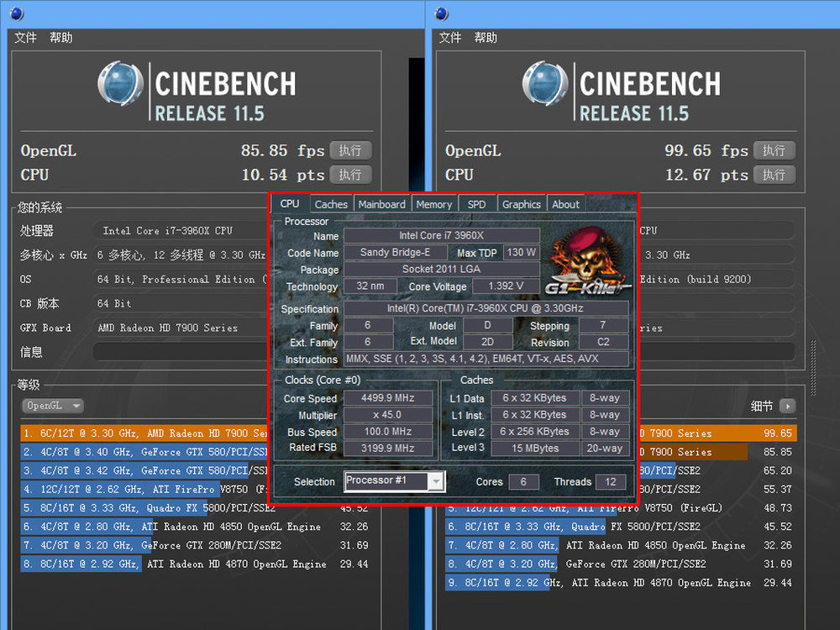Image resolution: width=840 pixels, height=630 pixels.
Task: Select row 7 Radeon HD 4850 in right window
Action: [x=621, y=545]
